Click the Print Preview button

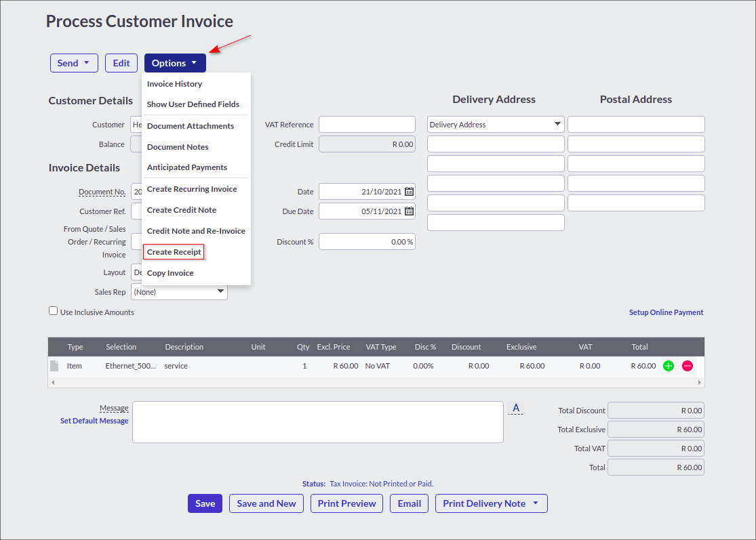pyautogui.click(x=346, y=503)
